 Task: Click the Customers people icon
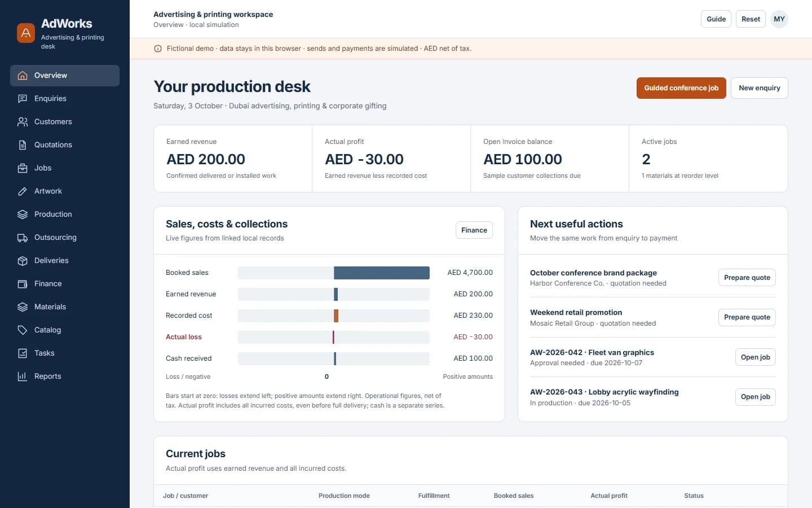pyautogui.click(x=23, y=122)
